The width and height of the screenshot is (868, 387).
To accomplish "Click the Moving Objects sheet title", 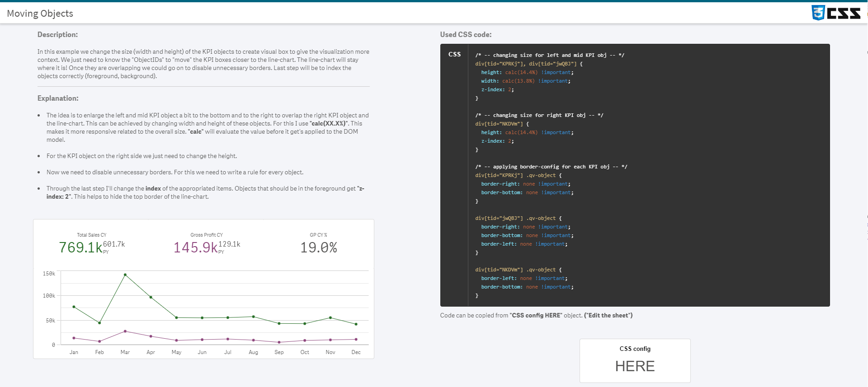I will pyautogui.click(x=40, y=14).
